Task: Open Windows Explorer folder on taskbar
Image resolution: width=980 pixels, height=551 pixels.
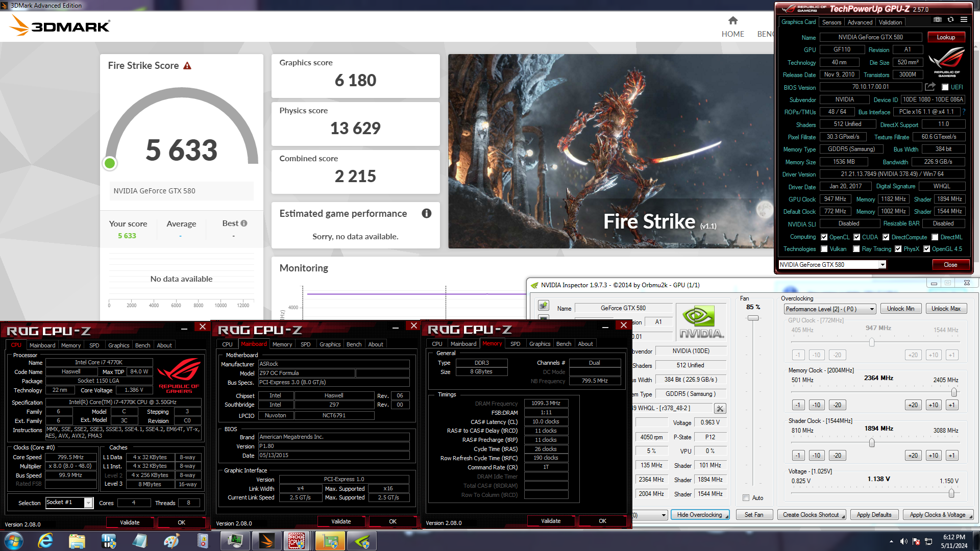Action: coord(77,541)
